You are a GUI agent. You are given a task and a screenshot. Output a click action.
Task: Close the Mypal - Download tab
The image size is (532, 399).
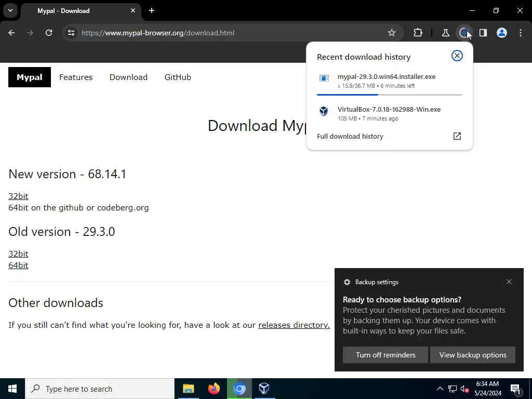(133, 10)
